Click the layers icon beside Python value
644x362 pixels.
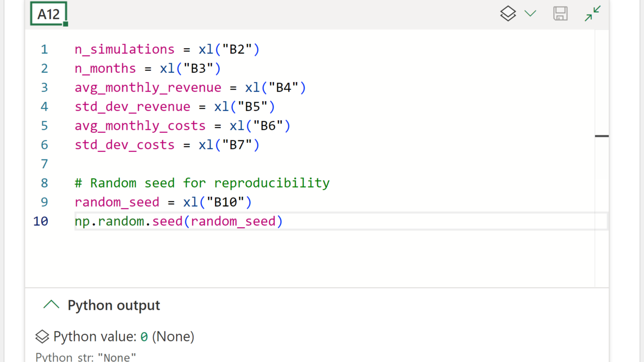(42, 336)
